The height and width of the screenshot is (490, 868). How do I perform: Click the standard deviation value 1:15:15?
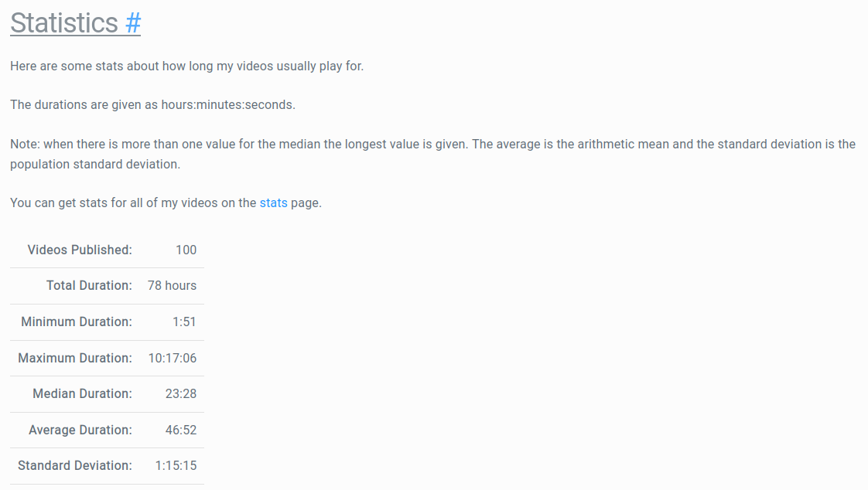click(x=176, y=466)
